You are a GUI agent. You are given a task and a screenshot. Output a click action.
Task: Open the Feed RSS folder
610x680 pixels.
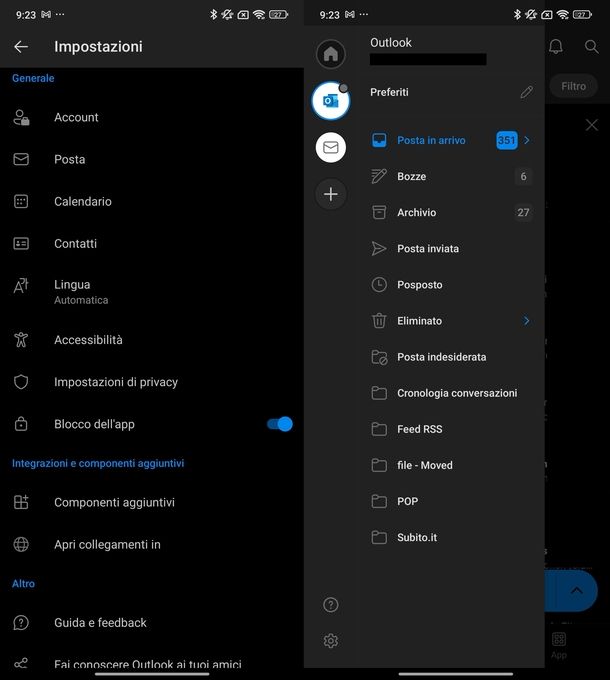click(451, 429)
